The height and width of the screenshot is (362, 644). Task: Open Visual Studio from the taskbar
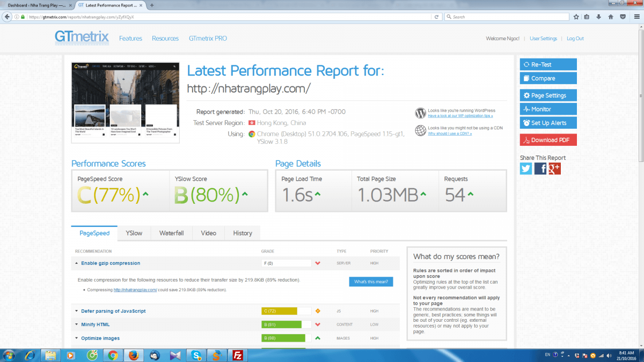click(x=175, y=355)
